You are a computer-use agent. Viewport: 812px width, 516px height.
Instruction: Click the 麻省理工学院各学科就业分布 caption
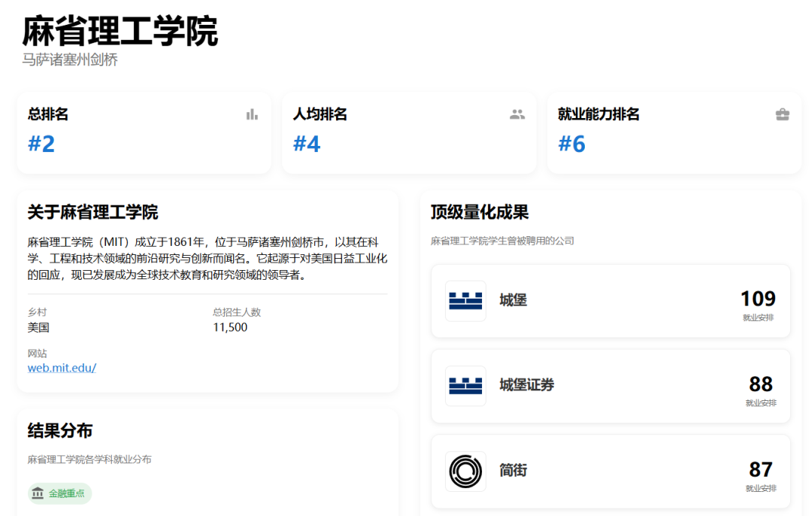click(x=89, y=460)
